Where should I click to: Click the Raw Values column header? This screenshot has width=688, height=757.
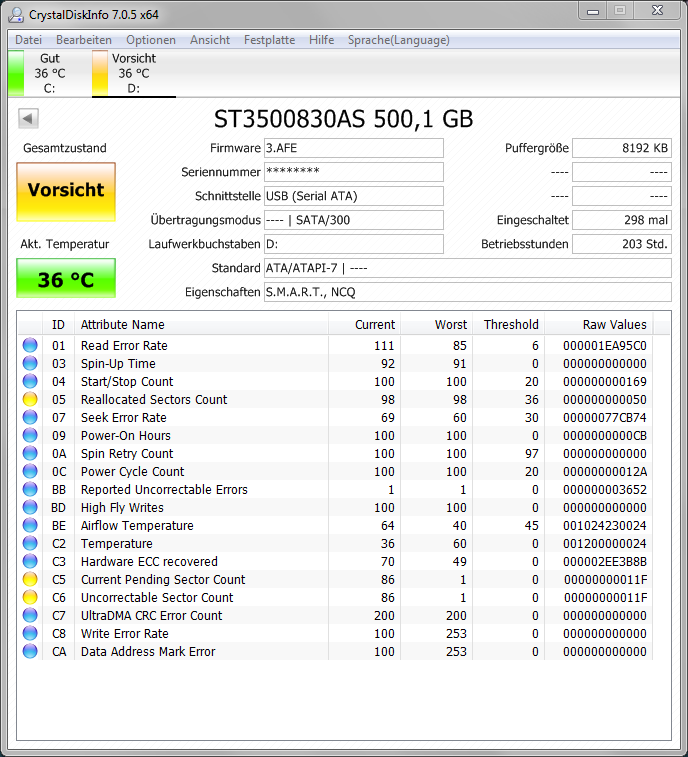click(x=599, y=324)
